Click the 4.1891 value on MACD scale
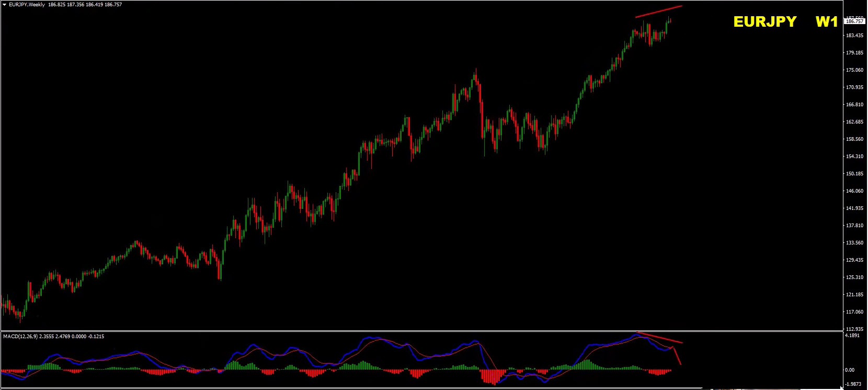Image resolution: width=868 pixels, height=390 pixels. pos(852,336)
